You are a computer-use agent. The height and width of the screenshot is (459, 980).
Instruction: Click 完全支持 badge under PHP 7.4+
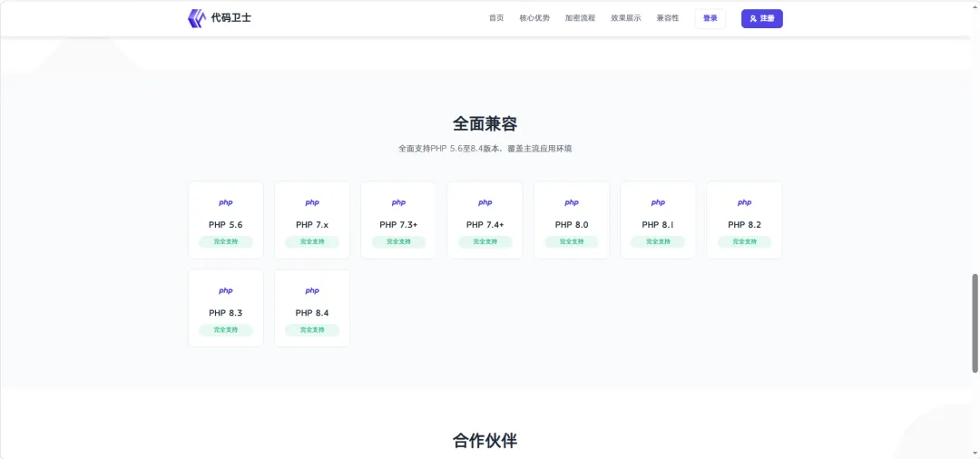coord(485,241)
